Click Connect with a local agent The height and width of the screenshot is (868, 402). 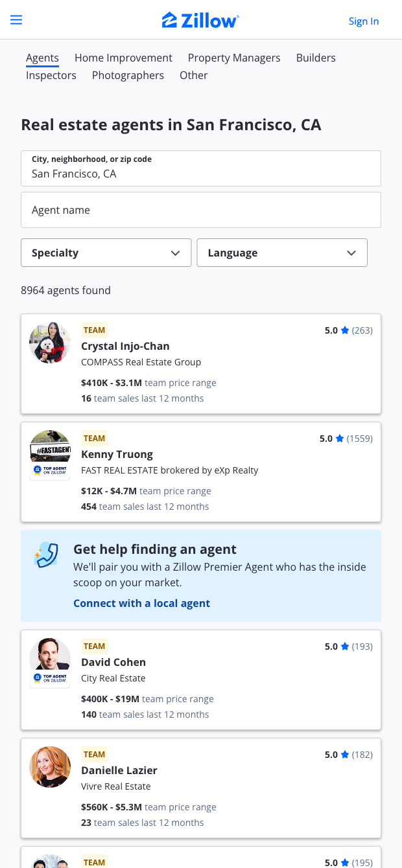(x=141, y=603)
